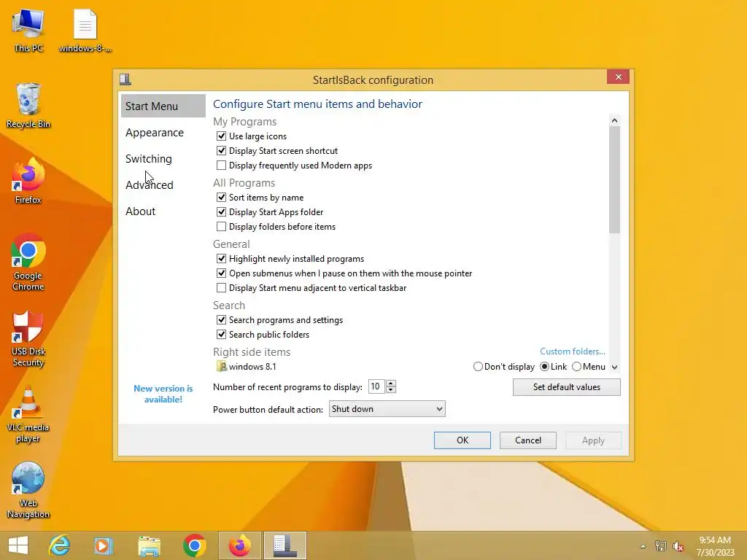This screenshot has width=747, height=560.
Task: Click the settings list scroll down arrow
Action: [x=614, y=367]
